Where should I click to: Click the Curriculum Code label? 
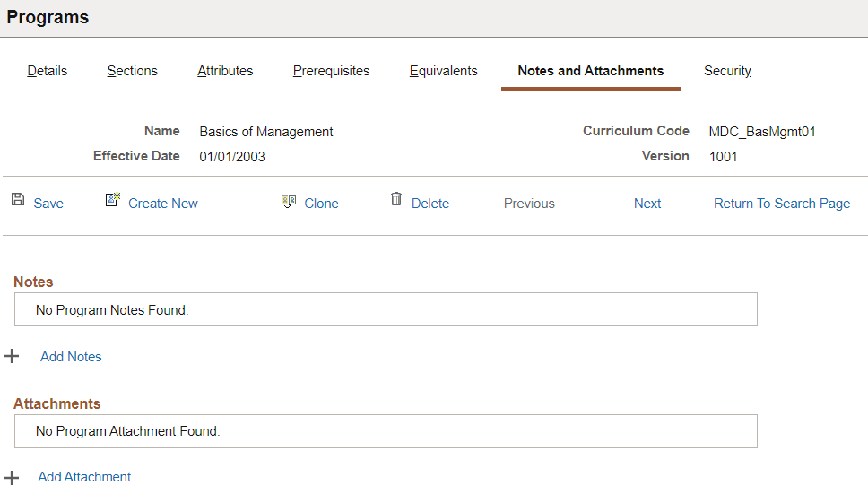636,131
